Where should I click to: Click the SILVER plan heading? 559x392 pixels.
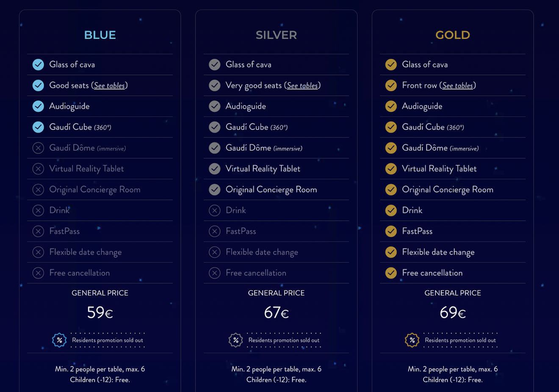tap(276, 35)
